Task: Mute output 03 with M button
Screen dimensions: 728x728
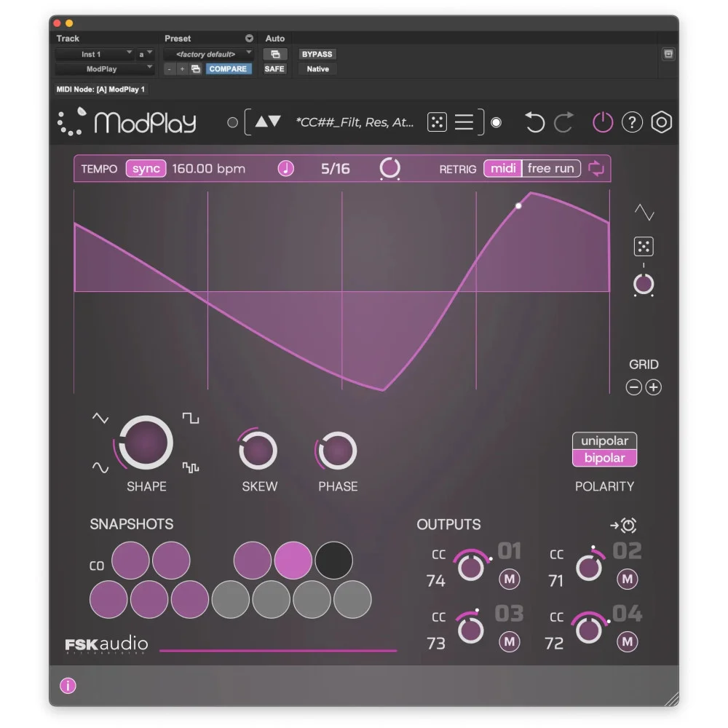Action: tap(510, 641)
